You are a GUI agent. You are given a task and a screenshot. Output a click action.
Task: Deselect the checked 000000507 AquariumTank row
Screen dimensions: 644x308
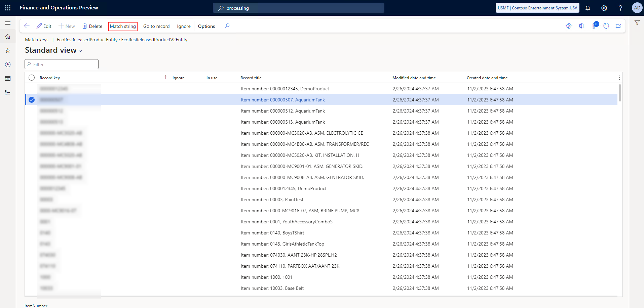coord(32,100)
